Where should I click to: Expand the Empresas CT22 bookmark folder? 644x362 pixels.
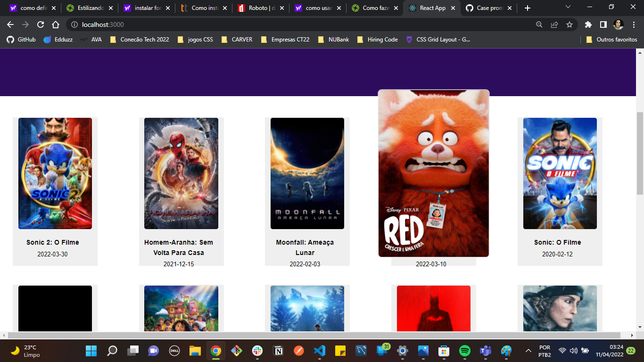(285, 40)
